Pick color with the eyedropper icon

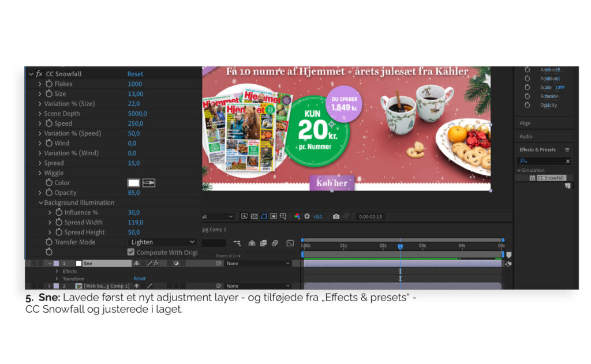(149, 183)
